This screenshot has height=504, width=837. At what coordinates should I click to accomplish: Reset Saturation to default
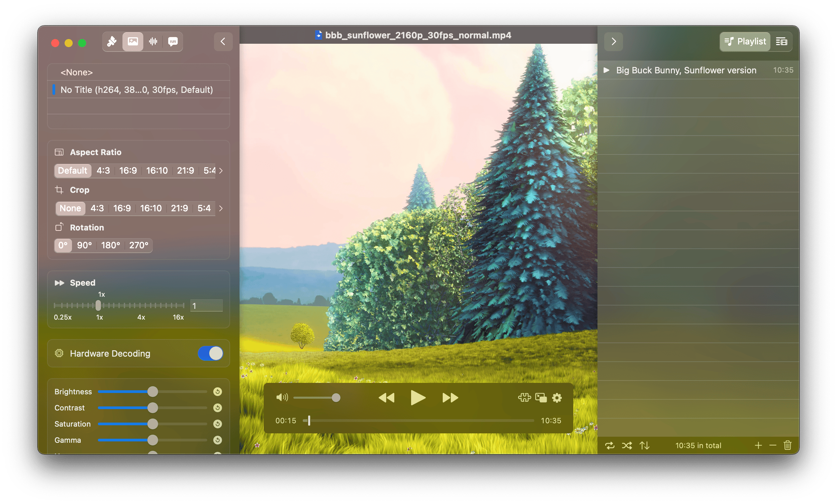pos(218,424)
